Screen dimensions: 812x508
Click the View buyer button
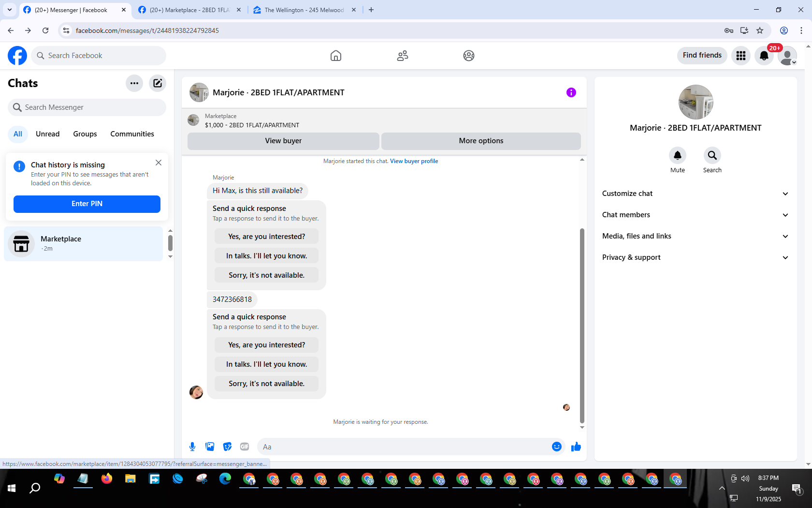click(283, 141)
